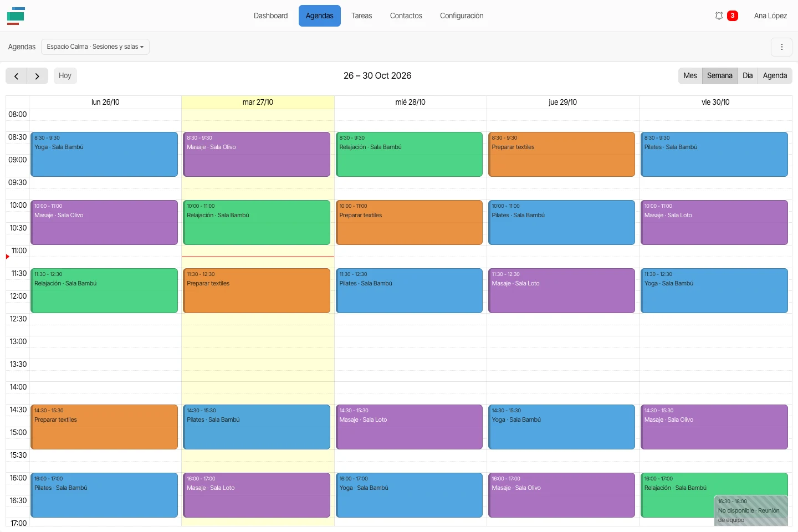Image resolution: width=798 pixels, height=532 pixels.
Task: Open Monday 14:30 Preparar textiles event
Action: [104, 427]
